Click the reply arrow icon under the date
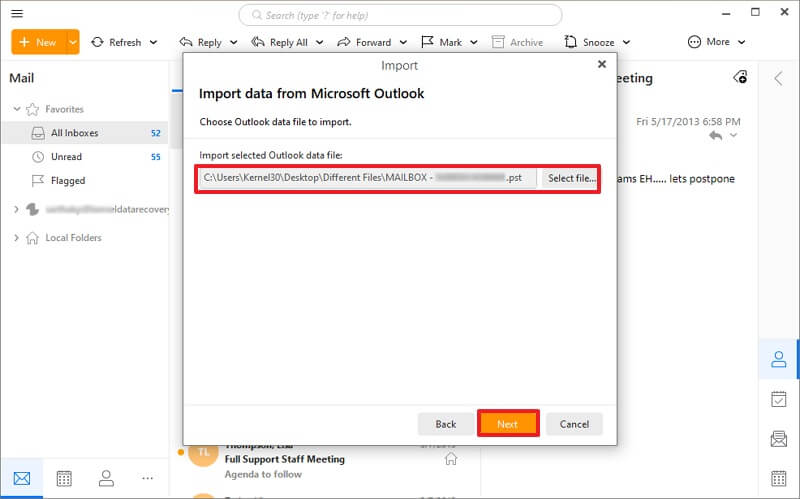Image resolution: width=800 pixels, height=499 pixels. (x=716, y=136)
